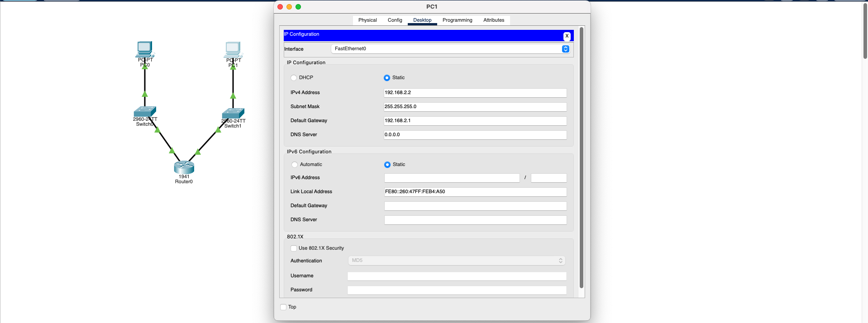Click the Router0 label text
The image size is (868, 323).
click(184, 182)
